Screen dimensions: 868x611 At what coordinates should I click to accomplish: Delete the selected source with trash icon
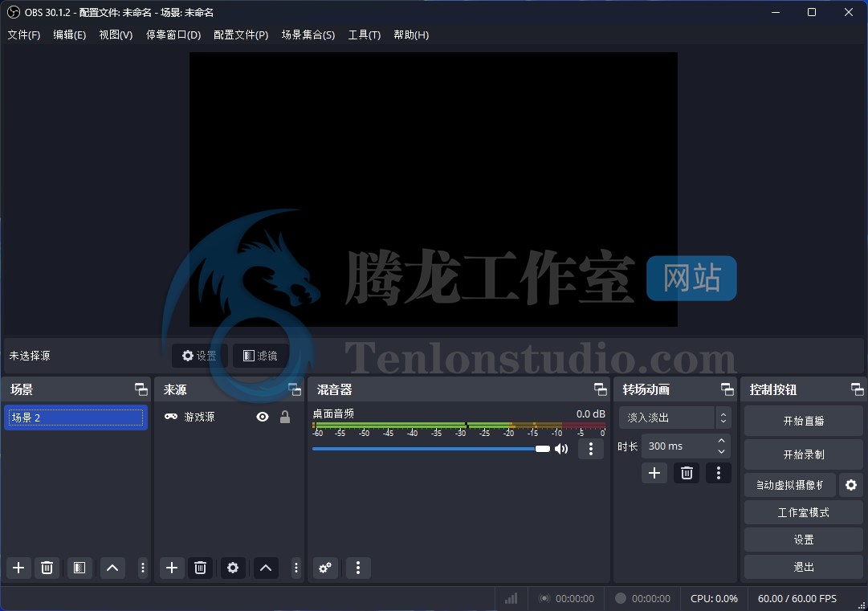(201, 568)
